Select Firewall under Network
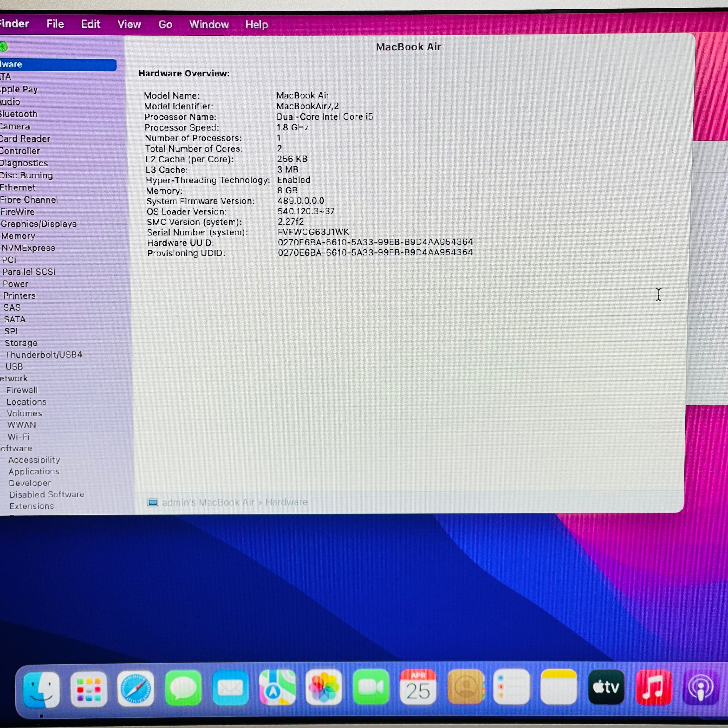This screenshot has height=728, width=728. 22,390
